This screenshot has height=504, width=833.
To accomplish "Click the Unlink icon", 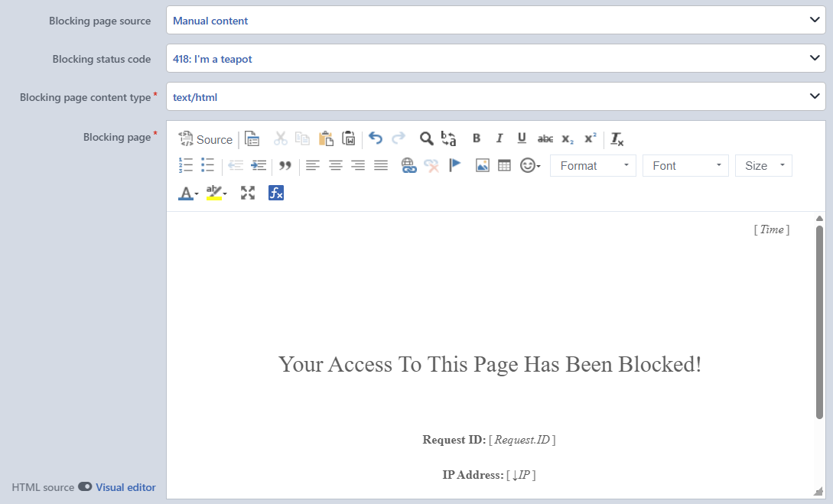I will pyautogui.click(x=431, y=166).
